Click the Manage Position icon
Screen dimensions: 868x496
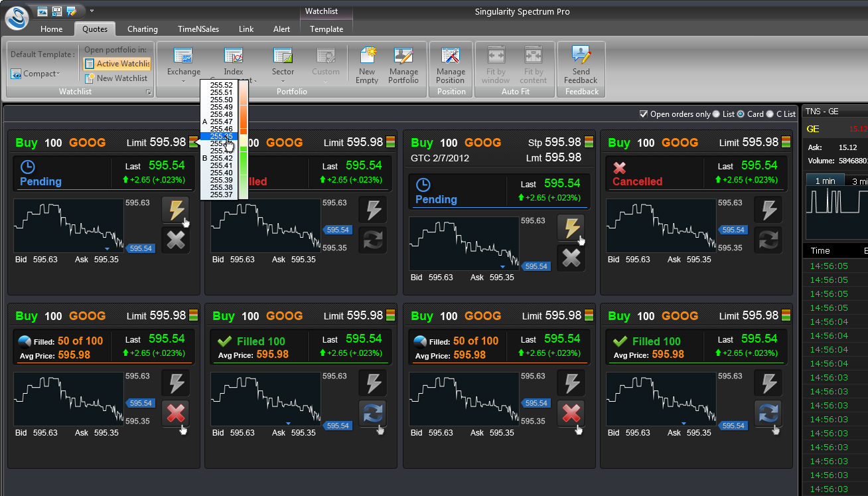click(451, 56)
